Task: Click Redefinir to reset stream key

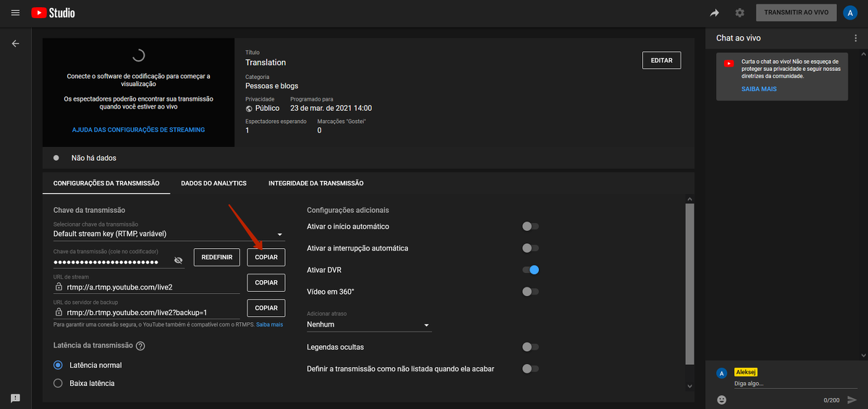Action: [216, 257]
